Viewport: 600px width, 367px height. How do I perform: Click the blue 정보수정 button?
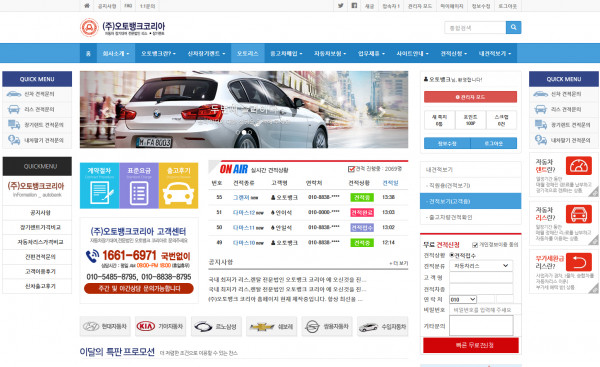[x=447, y=144]
